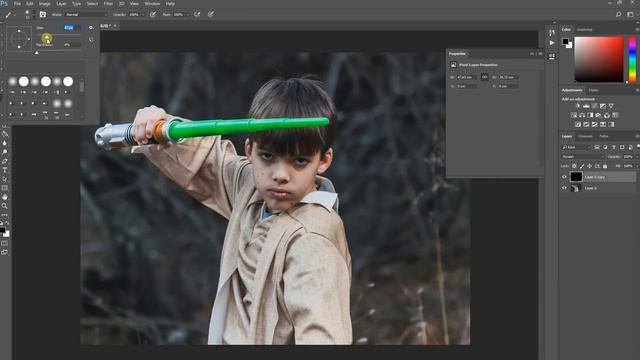
Task: Toggle type layer filter
Action: pyautogui.click(x=613, y=147)
